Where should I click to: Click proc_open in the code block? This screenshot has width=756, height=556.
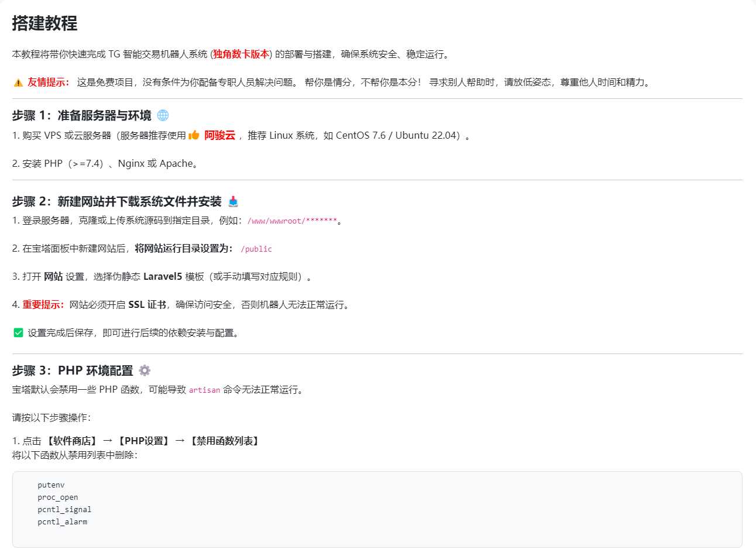pyautogui.click(x=57, y=497)
